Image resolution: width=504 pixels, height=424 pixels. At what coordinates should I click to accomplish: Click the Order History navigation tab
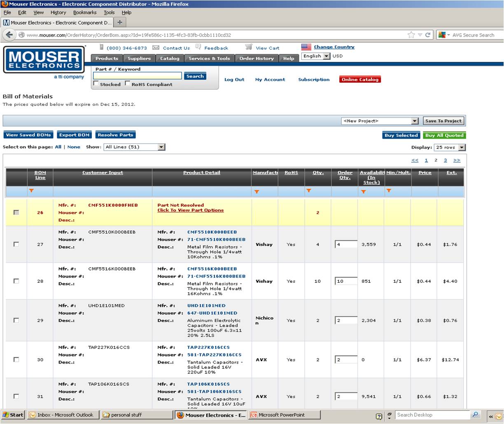[257, 58]
